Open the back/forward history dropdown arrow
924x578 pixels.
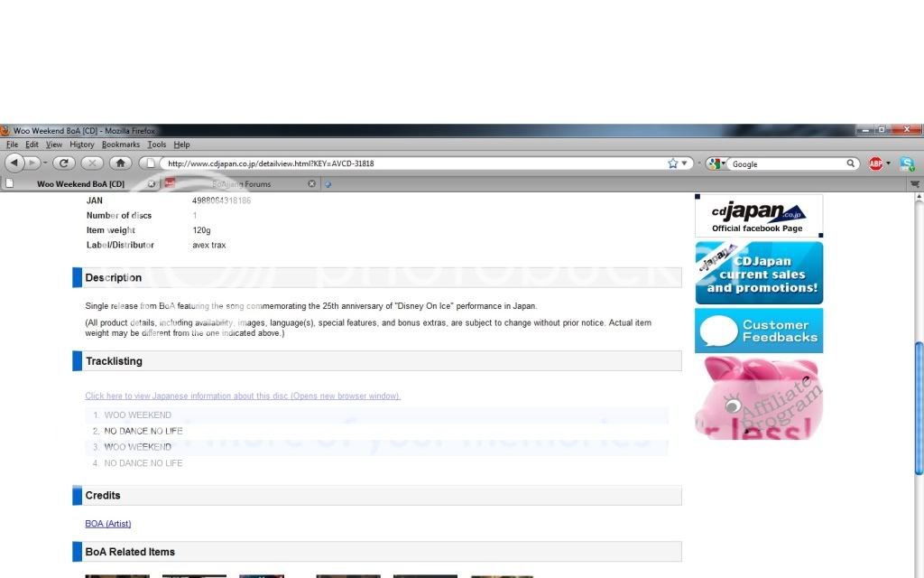click(45, 163)
